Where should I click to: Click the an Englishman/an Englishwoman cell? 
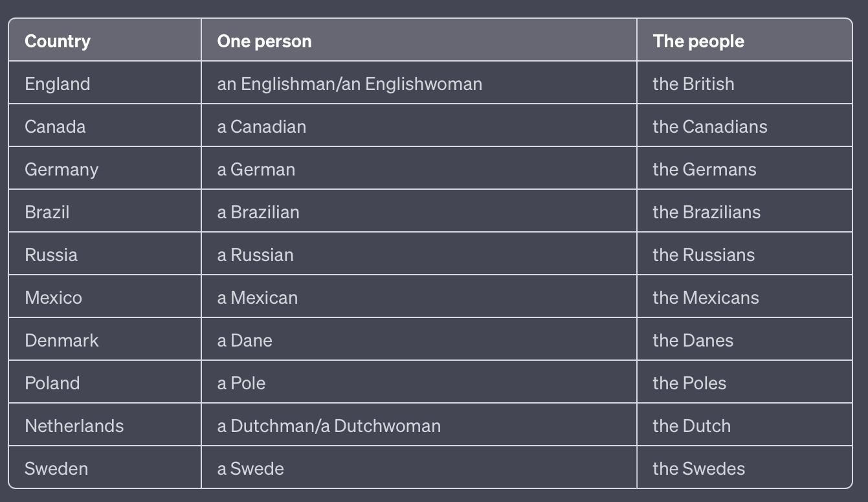[x=419, y=83]
